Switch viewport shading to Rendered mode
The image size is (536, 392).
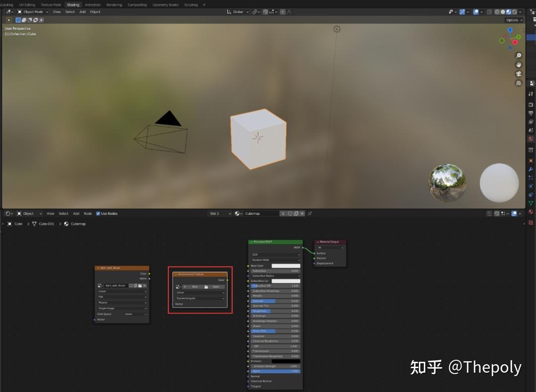tap(514, 11)
